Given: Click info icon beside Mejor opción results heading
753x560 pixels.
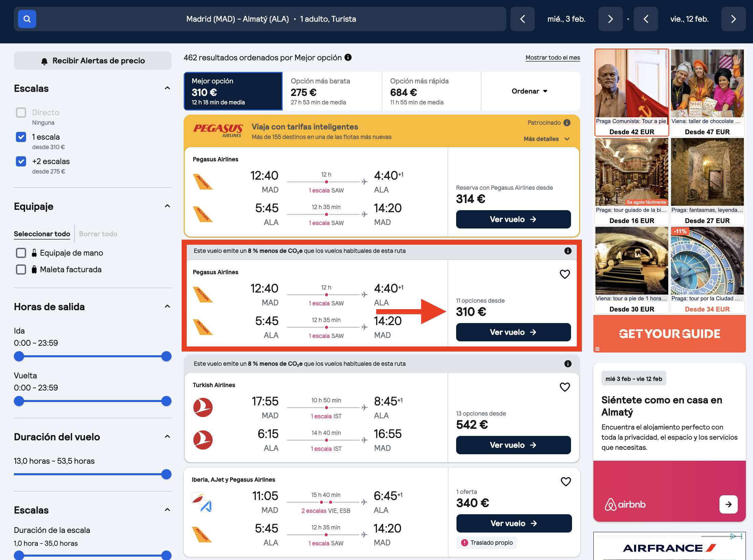Looking at the screenshot, I should (348, 57).
